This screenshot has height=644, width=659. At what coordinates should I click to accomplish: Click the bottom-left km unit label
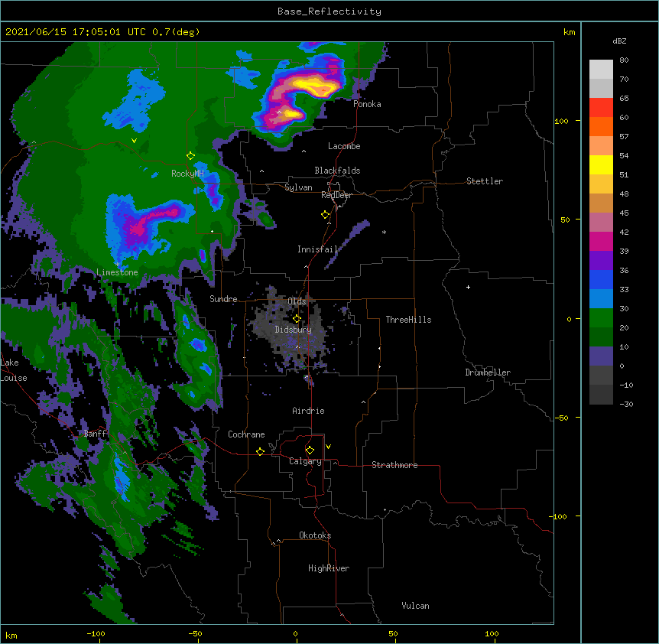coord(11,635)
